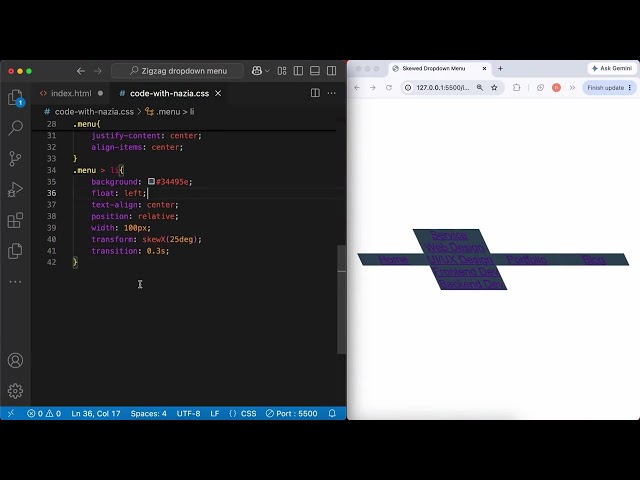Click Backend Dev dropdown link

click(x=471, y=283)
